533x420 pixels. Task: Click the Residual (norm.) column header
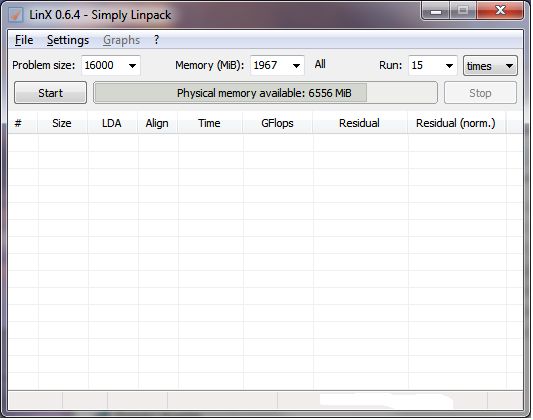click(x=455, y=123)
